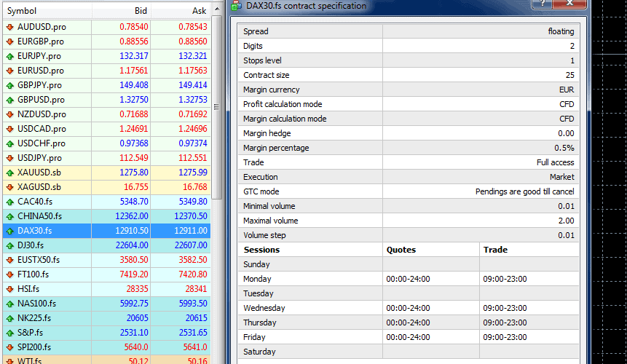
Task: Click the down arrow icon beside USDJPY.pro
Action: tap(10, 158)
